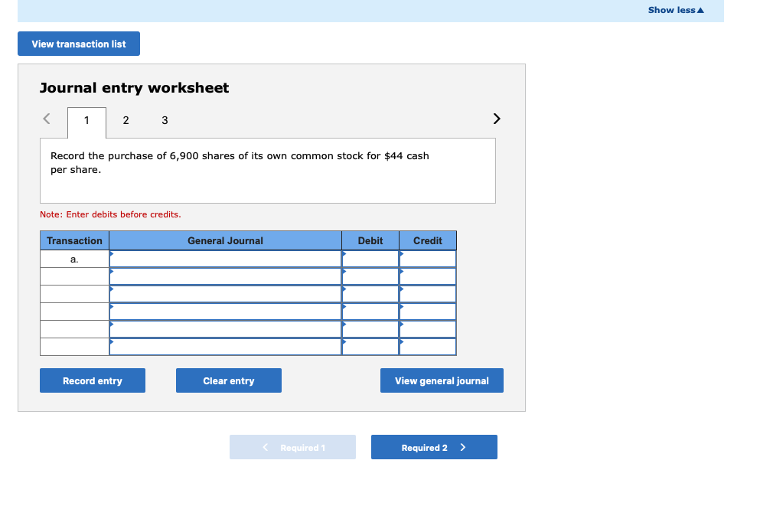
Task: Click the Debit input field in row one
Action: point(370,259)
